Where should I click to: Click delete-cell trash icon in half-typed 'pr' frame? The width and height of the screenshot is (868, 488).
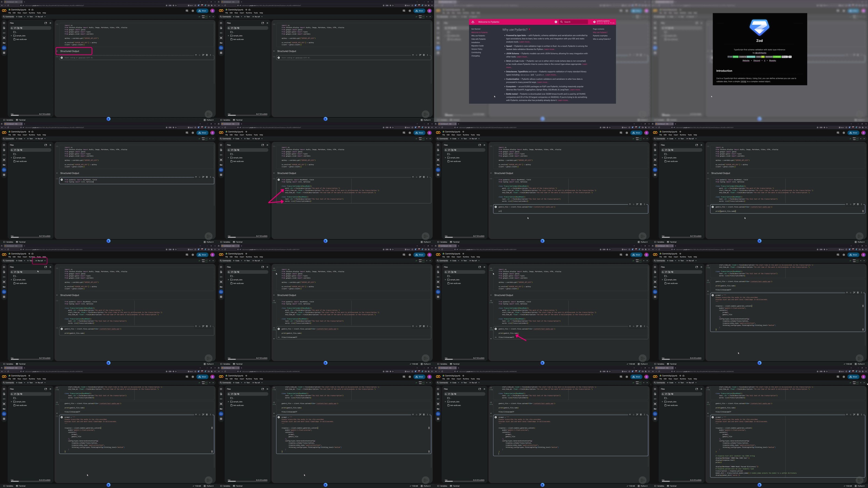[641, 204]
